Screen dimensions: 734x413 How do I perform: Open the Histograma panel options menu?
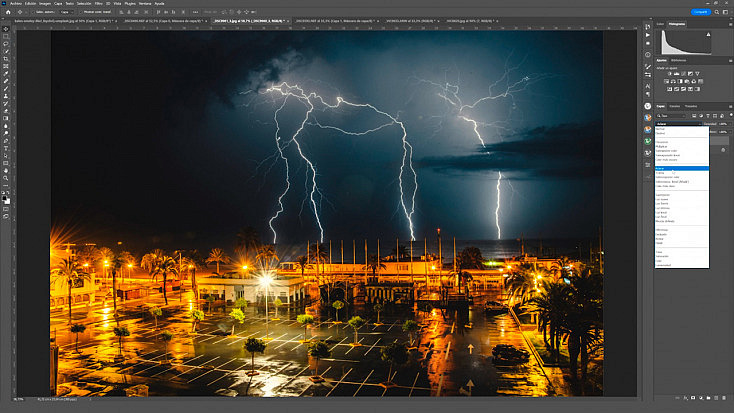click(x=730, y=24)
